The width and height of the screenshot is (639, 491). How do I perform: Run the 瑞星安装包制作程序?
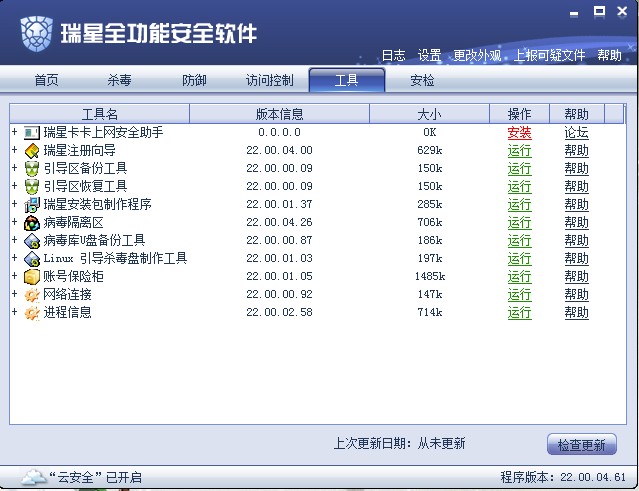[520, 205]
